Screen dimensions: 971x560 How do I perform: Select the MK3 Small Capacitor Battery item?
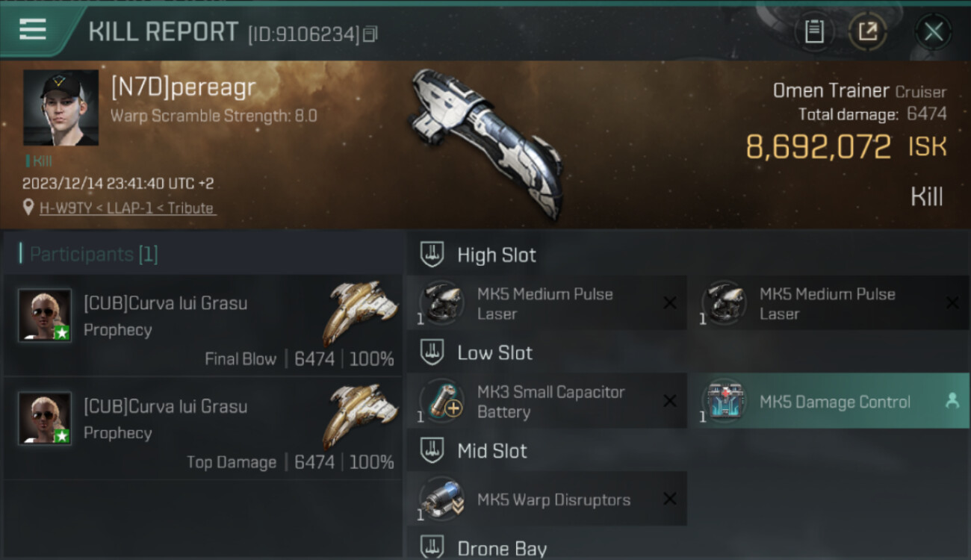(x=546, y=402)
